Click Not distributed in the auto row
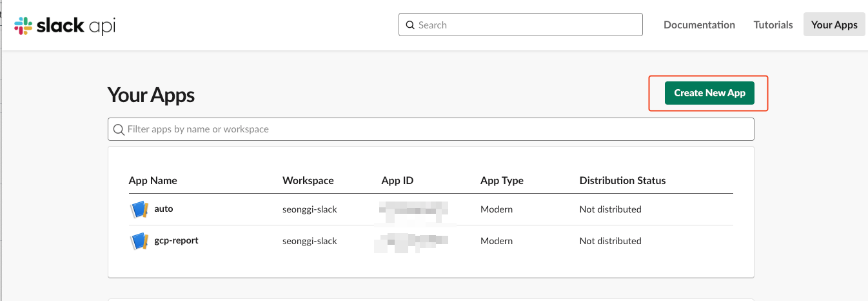The width and height of the screenshot is (868, 301). (610, 209)
